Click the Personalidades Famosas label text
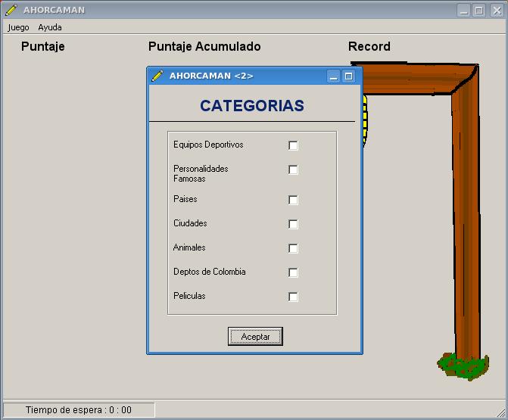 (201, 173)
